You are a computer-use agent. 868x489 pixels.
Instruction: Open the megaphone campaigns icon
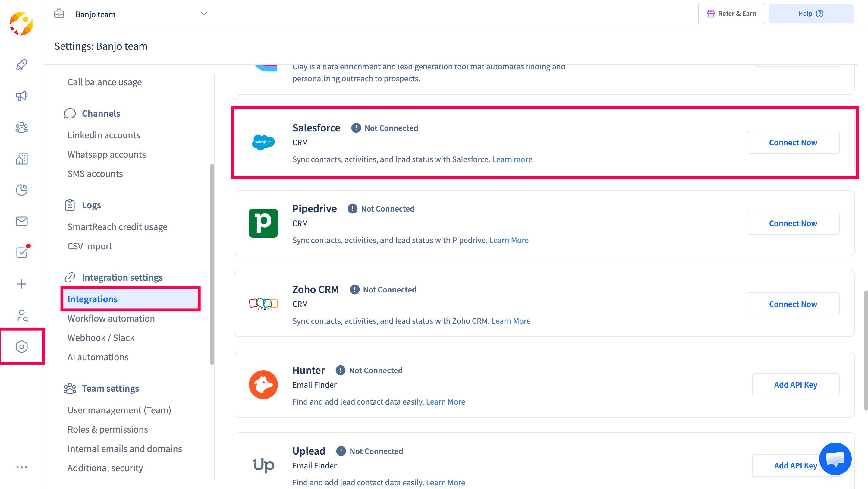22,96
